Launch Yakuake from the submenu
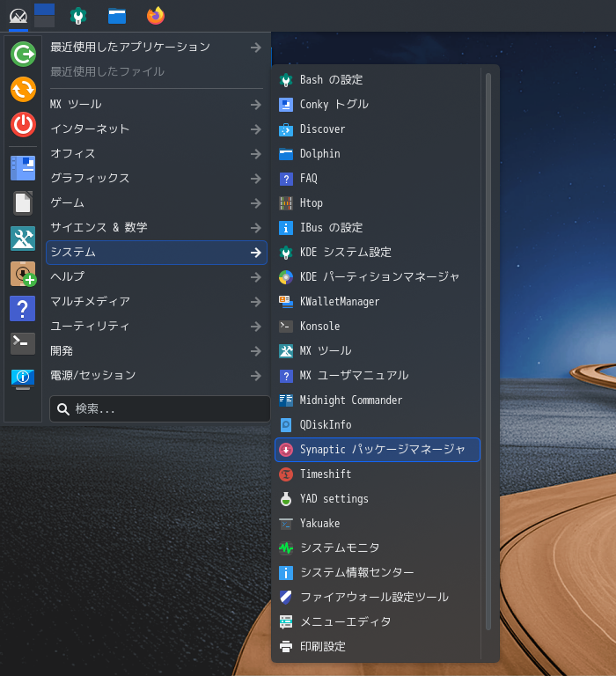 click(x=378, y=524)
